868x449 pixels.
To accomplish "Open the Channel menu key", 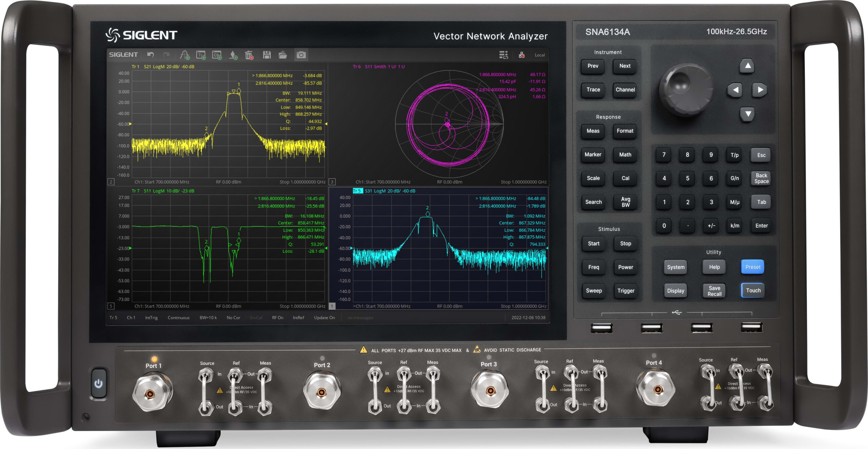I will [625, 90].
